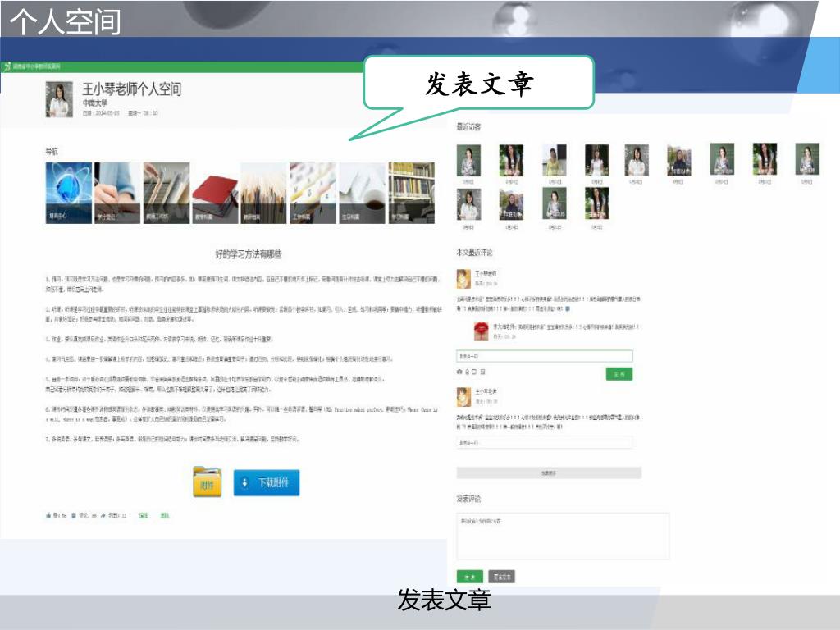Image resolution: width=840 pixels, height=630 pixels.
Task: Click the second icon under the reply field
Action: tap(467, 372)
